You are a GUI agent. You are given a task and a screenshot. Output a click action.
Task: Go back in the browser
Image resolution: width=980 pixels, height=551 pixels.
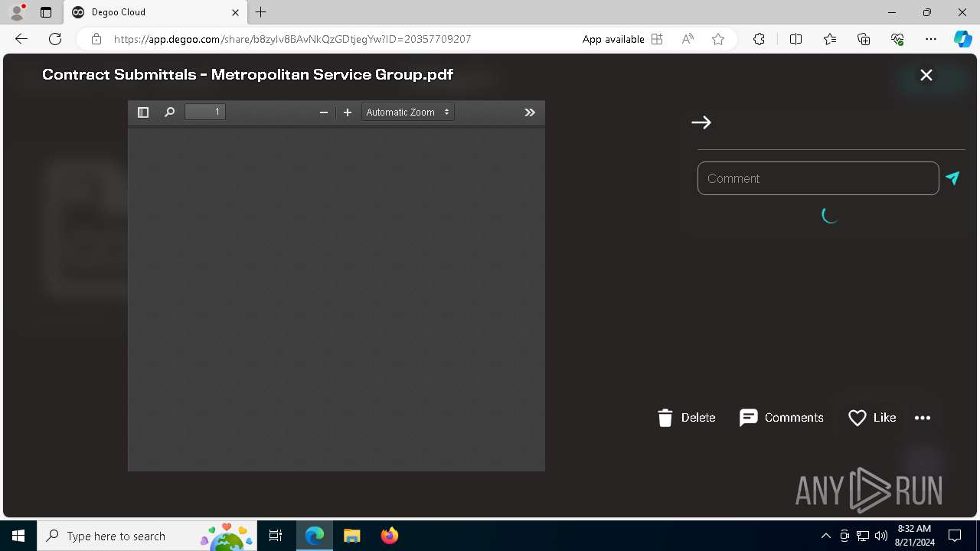click(21, 39)
